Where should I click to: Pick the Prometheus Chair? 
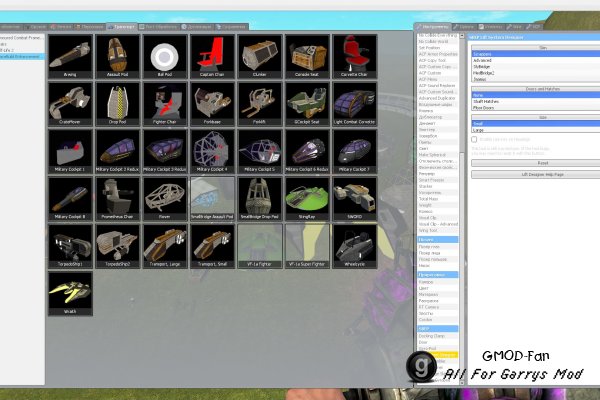[118, 199]
